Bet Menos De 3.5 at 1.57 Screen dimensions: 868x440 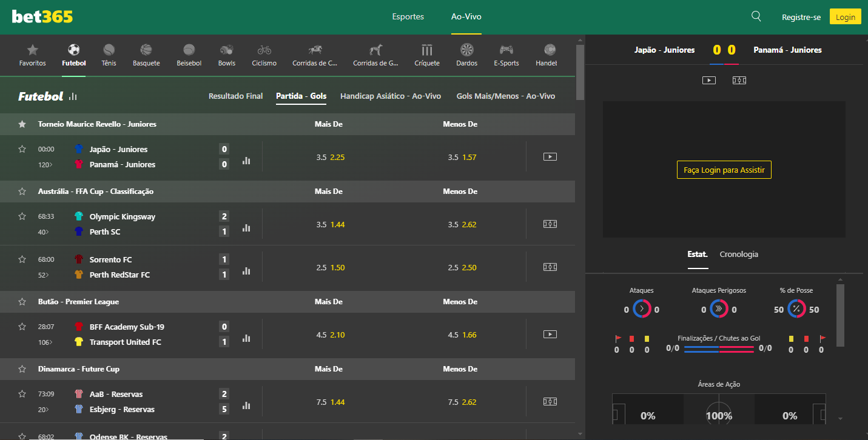462,158
